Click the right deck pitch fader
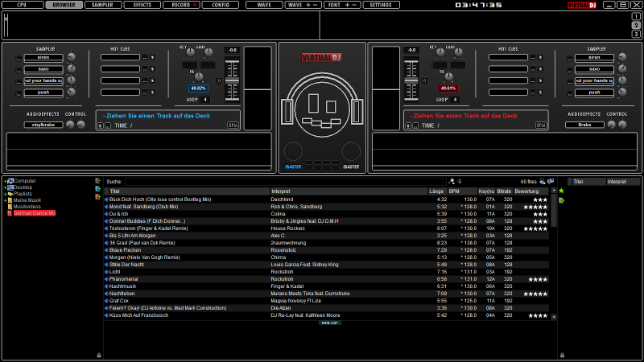Image resolution: width=644 pixels, height=362 pixels. pos(411,80)
